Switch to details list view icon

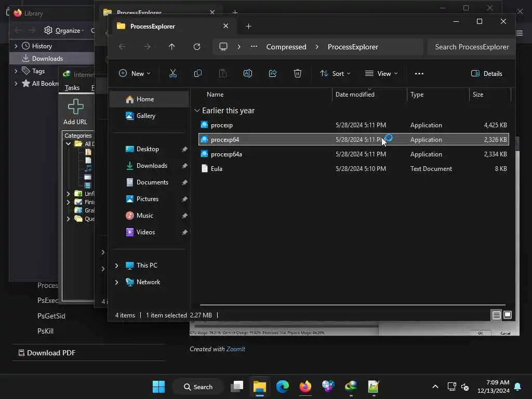click(x=496, y=315)
